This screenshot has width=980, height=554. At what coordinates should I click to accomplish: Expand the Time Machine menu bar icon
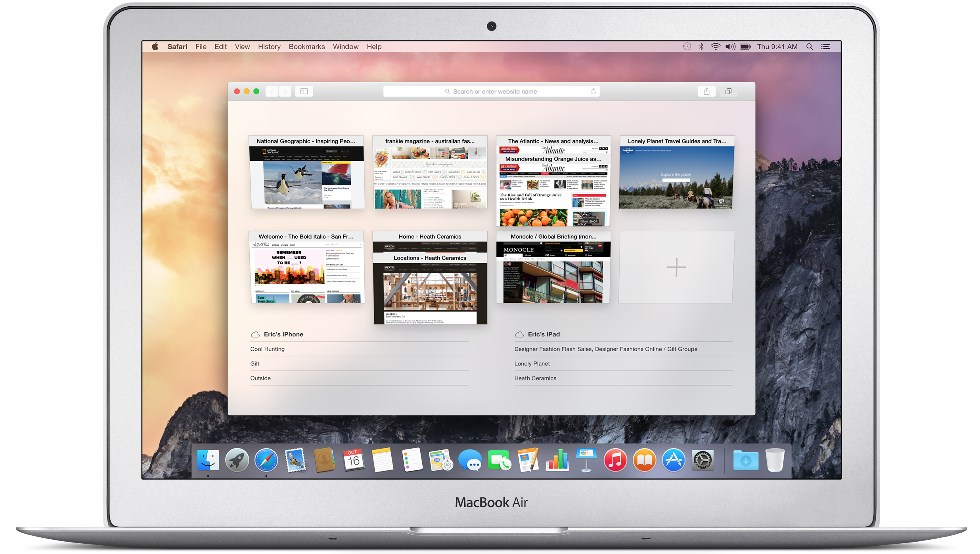click(x=687, y=46)
